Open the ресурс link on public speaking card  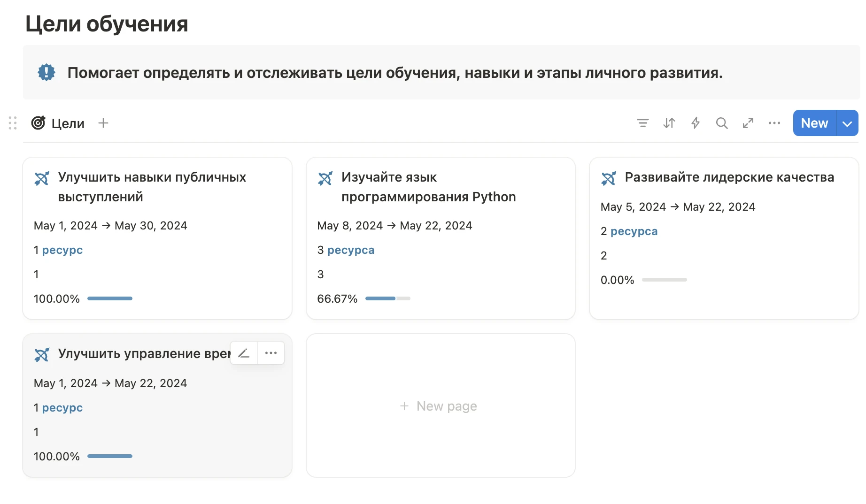tap(62, 250)
